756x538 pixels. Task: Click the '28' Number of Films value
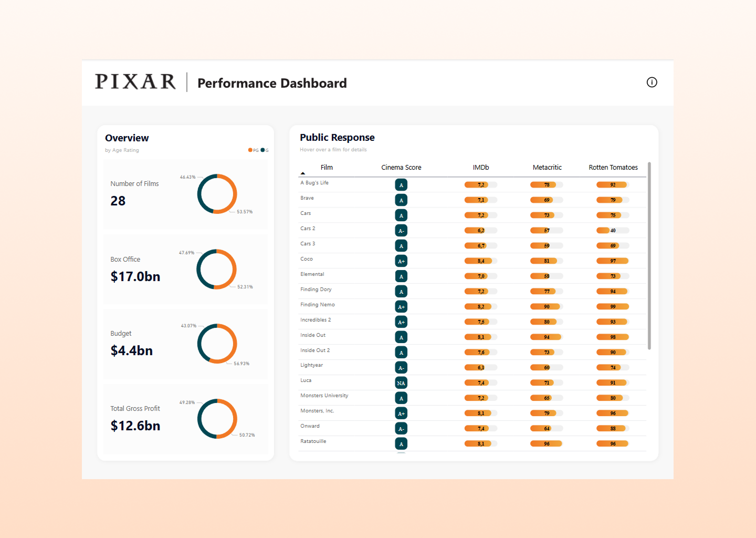(118, 201)
